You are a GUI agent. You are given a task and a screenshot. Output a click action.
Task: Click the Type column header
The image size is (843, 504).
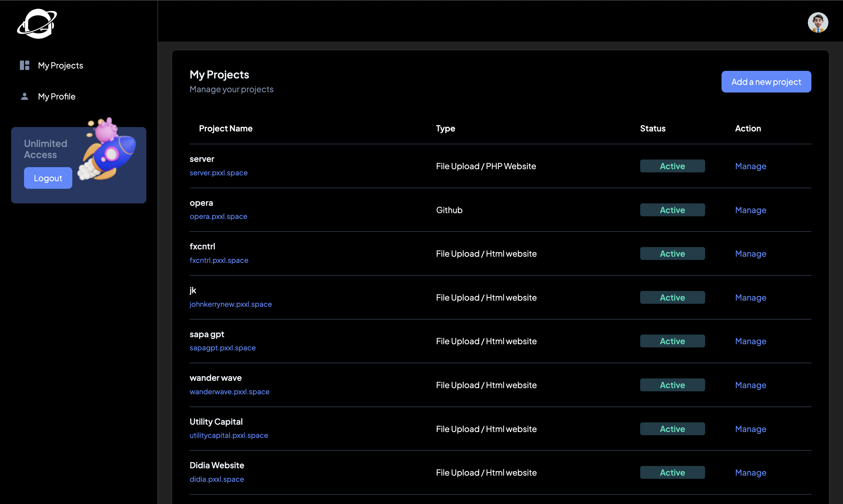point(445,128)
